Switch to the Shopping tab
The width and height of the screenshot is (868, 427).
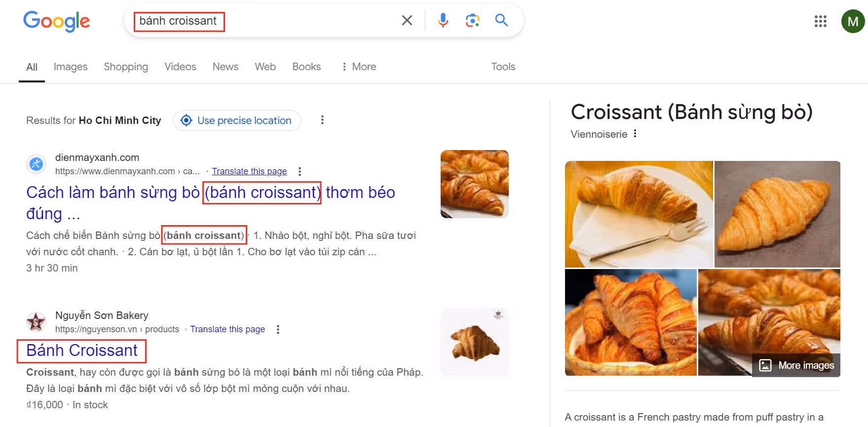click(x=126, y=67)
